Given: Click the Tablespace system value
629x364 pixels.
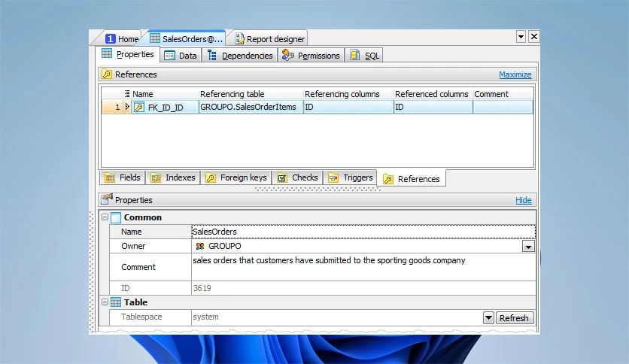Looking at the screenshot, I should click(x=206, y=317).
